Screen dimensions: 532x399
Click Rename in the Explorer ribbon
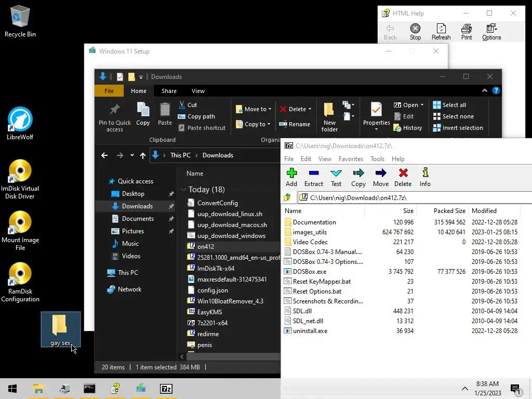[295, 124]
